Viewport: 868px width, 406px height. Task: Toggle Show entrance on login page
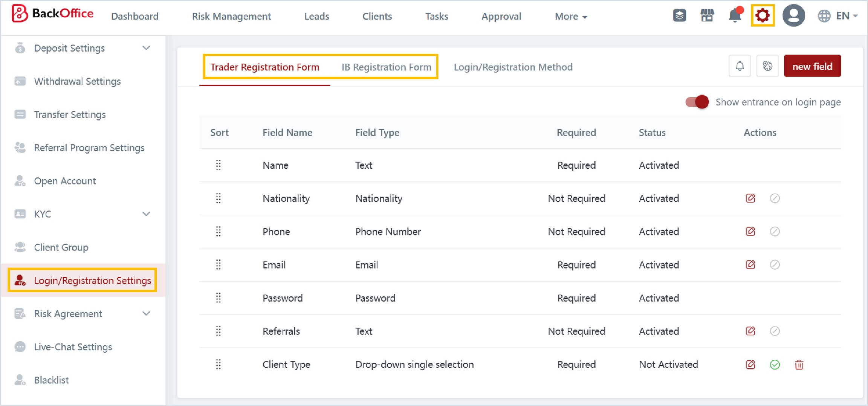coord(697,102)
